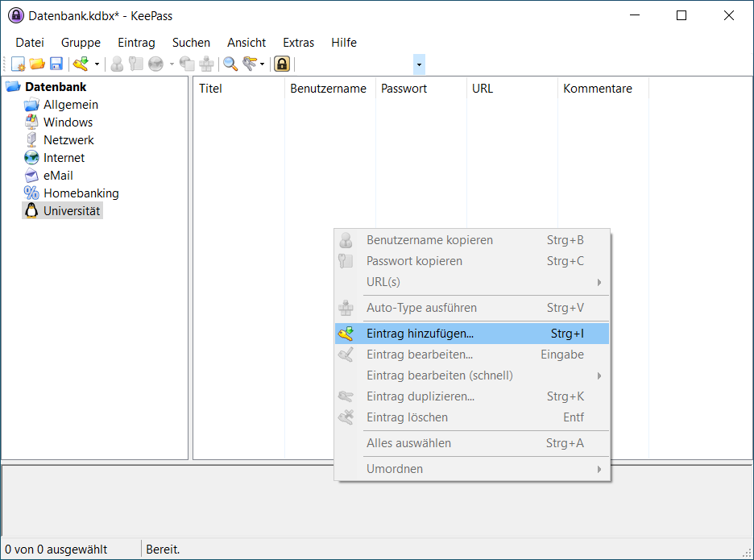This screenshot has height=560, width=754.
Task: Create a new database with toolbar icon
Action: point(19,64)
